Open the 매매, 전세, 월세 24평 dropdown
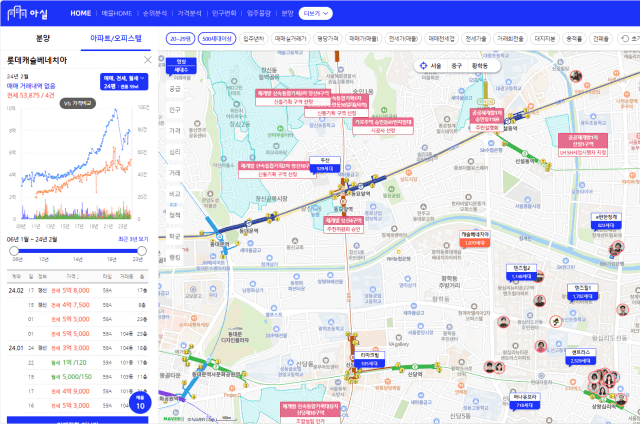 coord(124,82)
